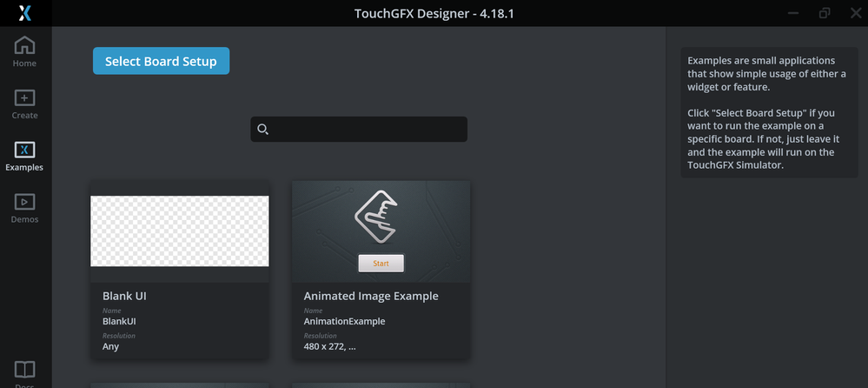Image resolution: width=868 pixels, height=388 pixels.
Task: Click the AnimationExample name value
Action: click(344, 322)
